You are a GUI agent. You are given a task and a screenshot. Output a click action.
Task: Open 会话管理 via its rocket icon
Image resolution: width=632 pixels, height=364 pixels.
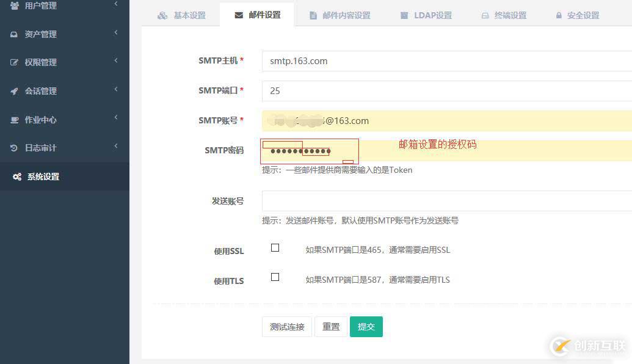[15, 90]
